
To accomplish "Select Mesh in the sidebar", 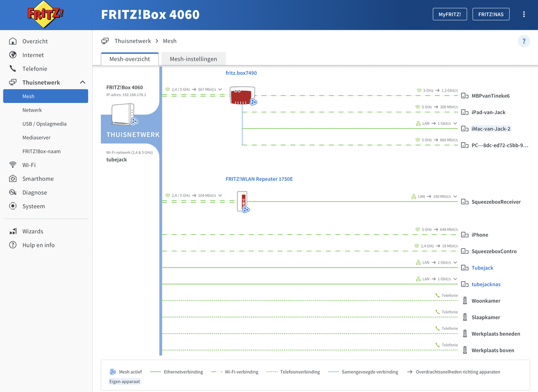I will click(46, 97).
